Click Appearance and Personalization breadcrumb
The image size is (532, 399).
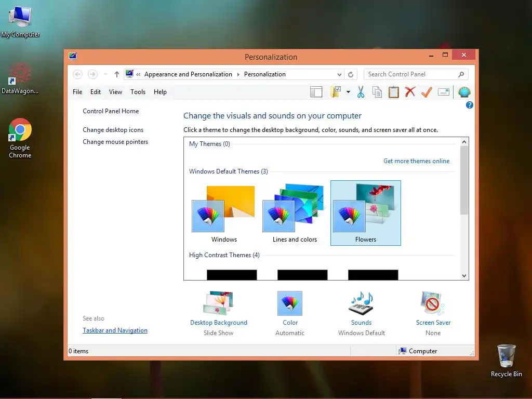pos(188,74)
